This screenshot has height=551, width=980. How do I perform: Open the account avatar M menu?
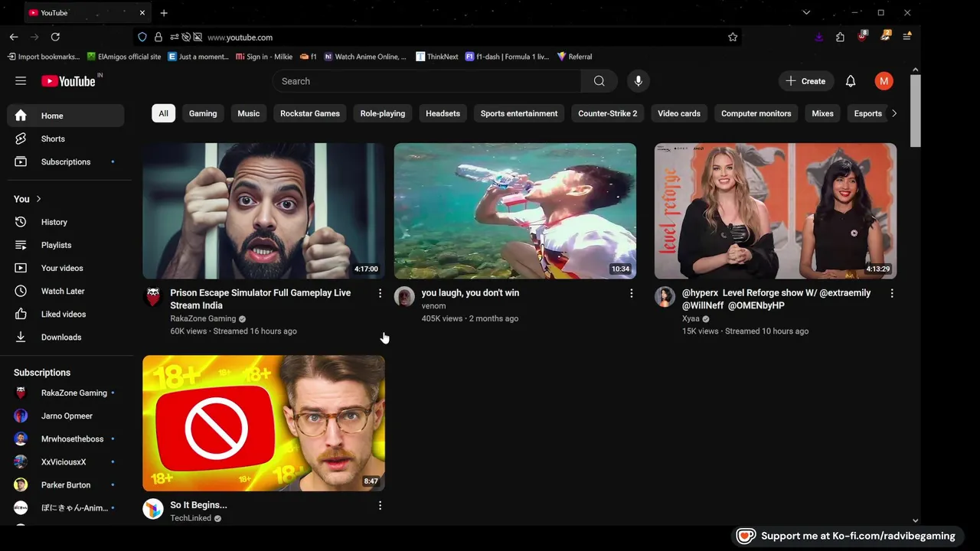tap(884, 81)
